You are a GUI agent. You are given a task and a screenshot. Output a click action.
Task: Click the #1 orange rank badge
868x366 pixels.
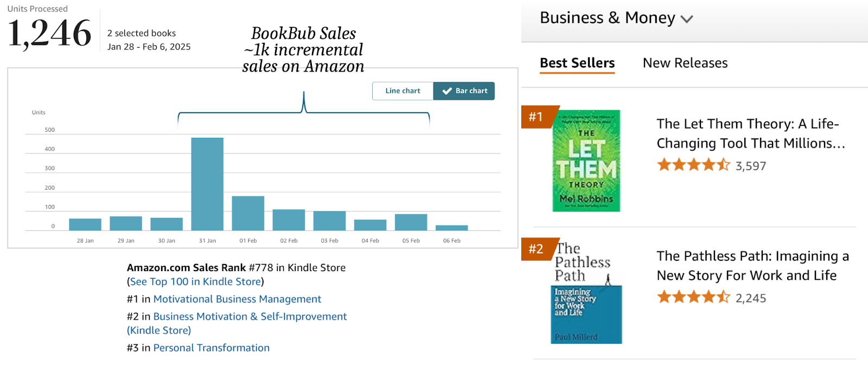click(538, 117)
